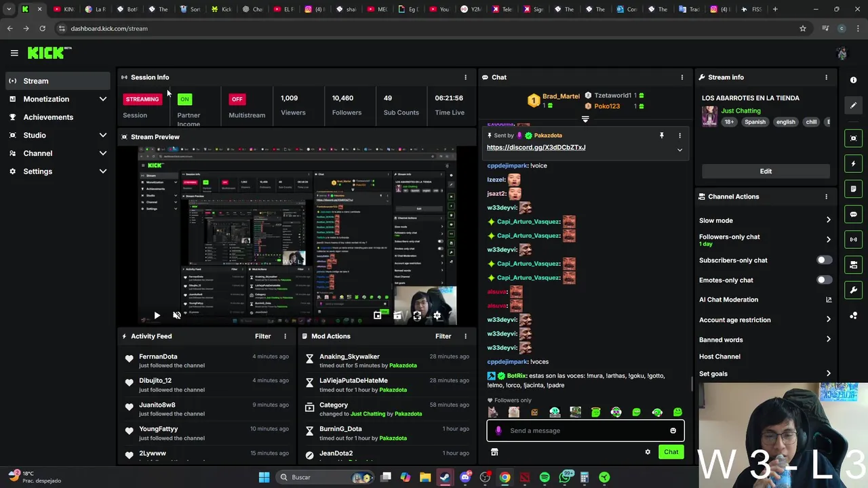Screen dimensions: 868x488
Task: Unmute the stream preview
Action: pos(177,315)
